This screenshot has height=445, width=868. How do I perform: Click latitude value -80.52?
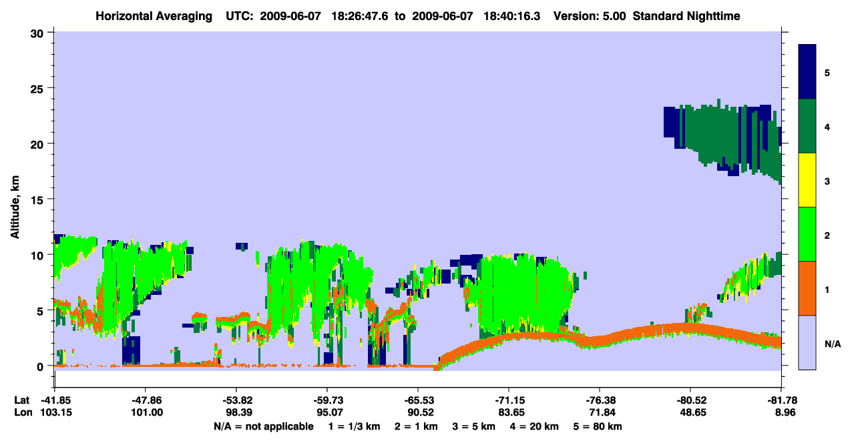point(690,400)
